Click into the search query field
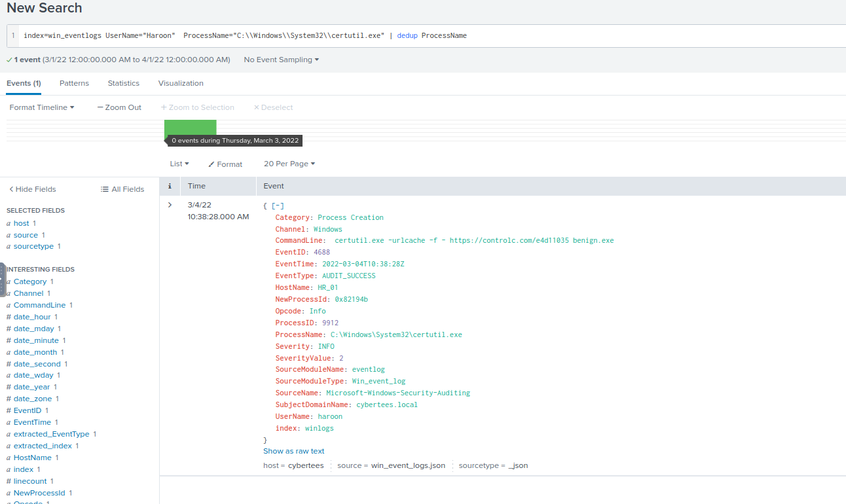The width and height of the screenshot is (846, 504). point(432,35)
